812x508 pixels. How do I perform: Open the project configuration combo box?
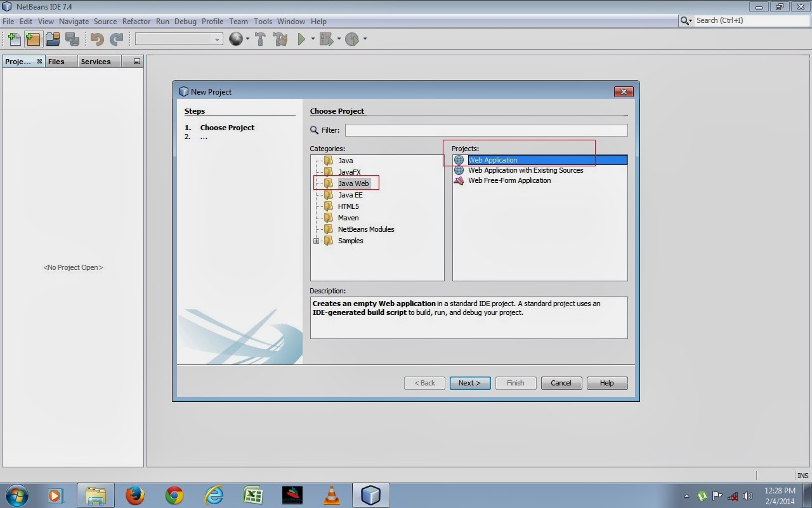(179, 39)
